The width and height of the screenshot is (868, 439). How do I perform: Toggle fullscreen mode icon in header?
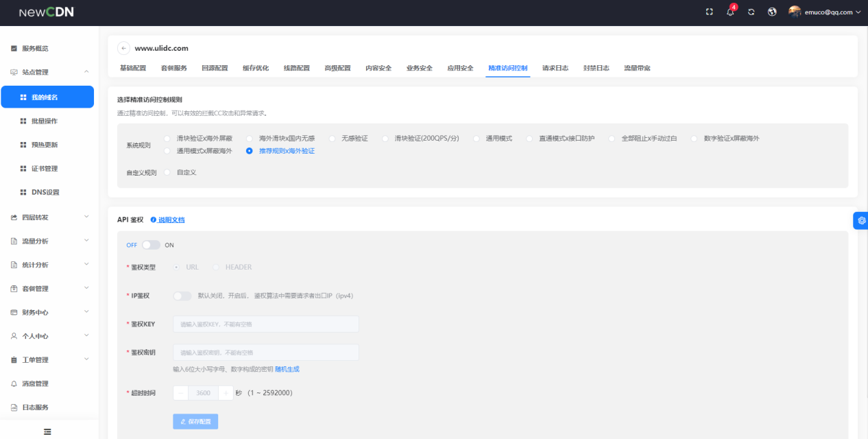click(x=709, y=12)
